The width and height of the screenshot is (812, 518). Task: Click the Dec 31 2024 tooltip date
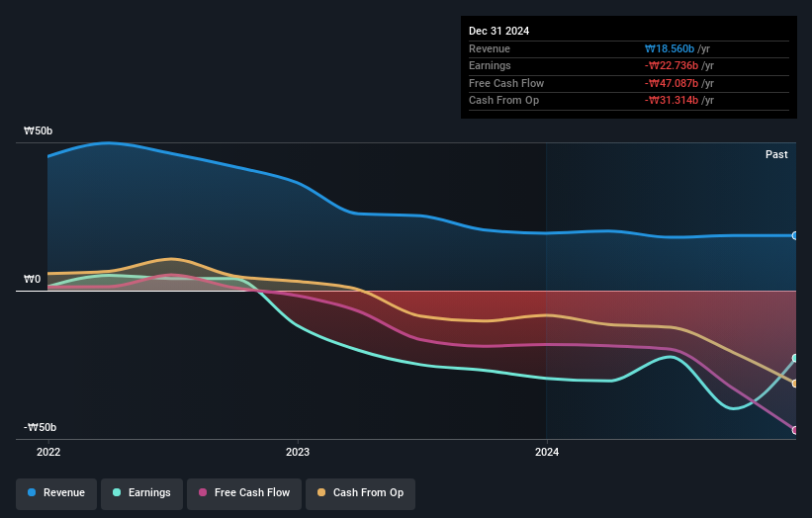[498, 31]
